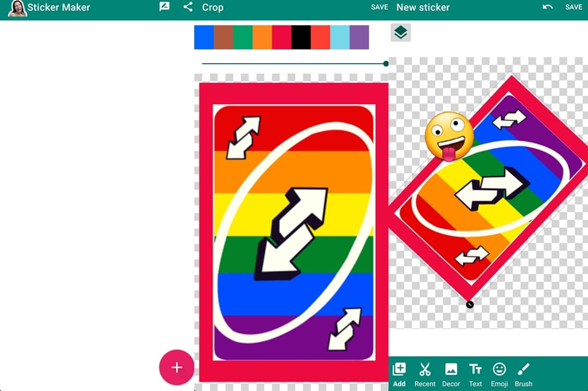The width and height of the screenshot is (588, 391).
Task: Click the Sticker Maker title
Action: click(x=58, y=7)
